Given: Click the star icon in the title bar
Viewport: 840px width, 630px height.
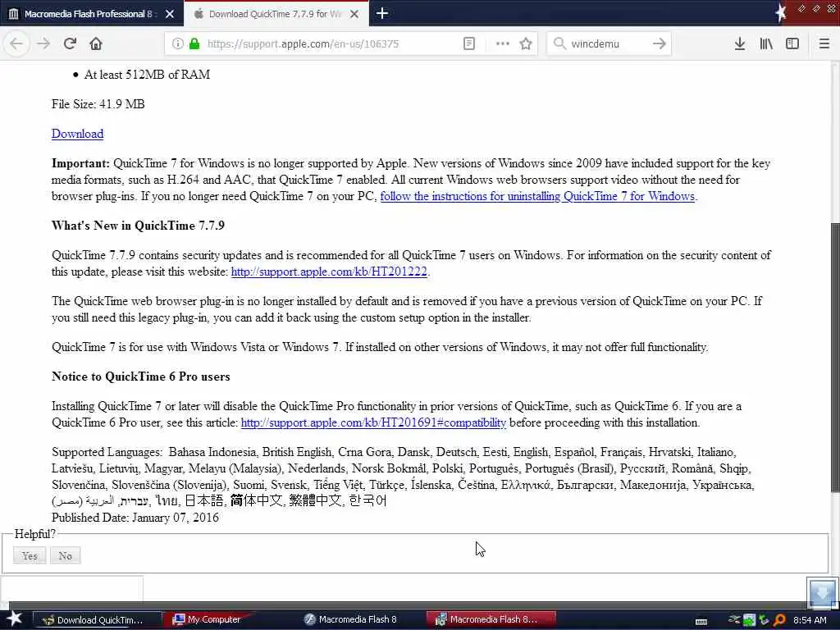Looking at the screenshot, I should [x=781, y=12].
